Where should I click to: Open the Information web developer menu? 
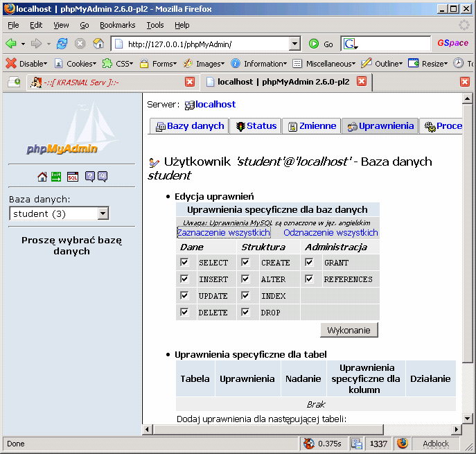[x=258, y=64]
